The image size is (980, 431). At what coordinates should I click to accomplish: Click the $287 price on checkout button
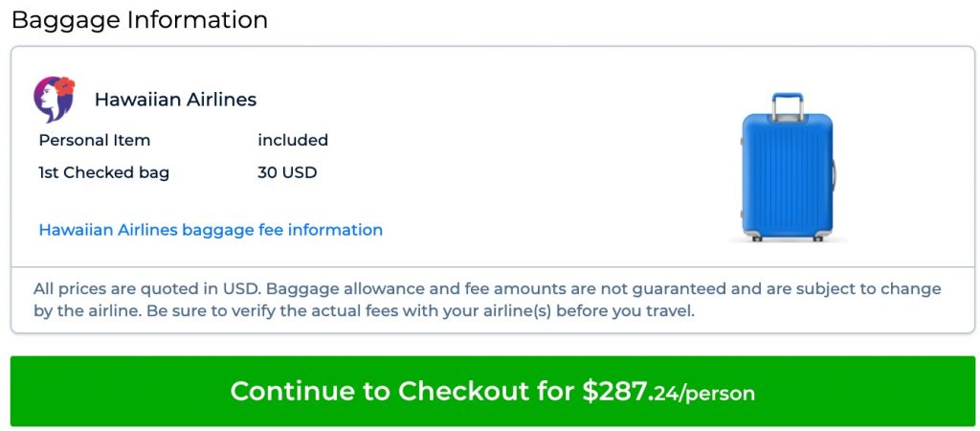point(615,391)
